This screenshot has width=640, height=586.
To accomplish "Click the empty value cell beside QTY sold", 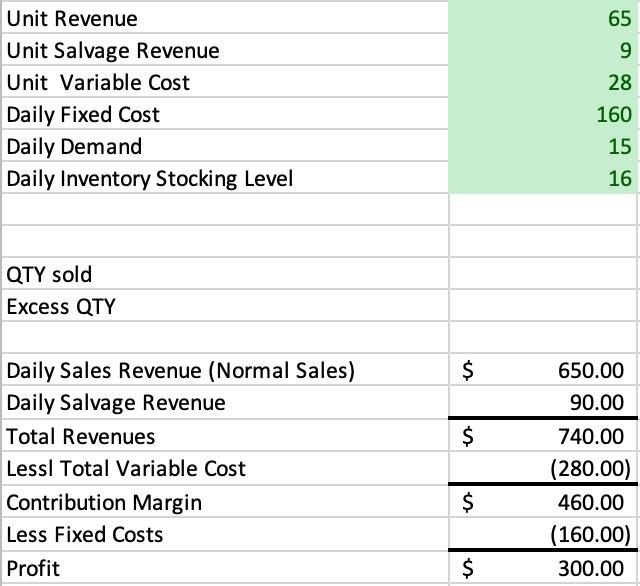I will pyautogui.click(x=543, y=274).
